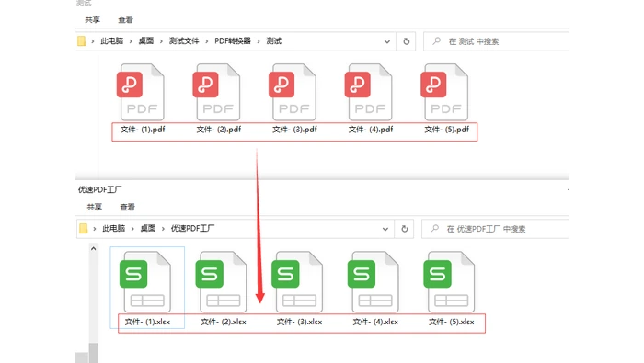Click file name 文件- (1).pdf
The width and height of the screenshot is (644, 363).
[x=143, y=130]
